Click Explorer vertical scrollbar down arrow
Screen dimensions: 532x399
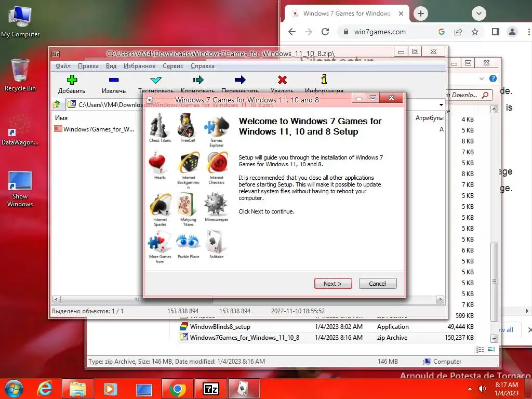[x=495, y=339]
